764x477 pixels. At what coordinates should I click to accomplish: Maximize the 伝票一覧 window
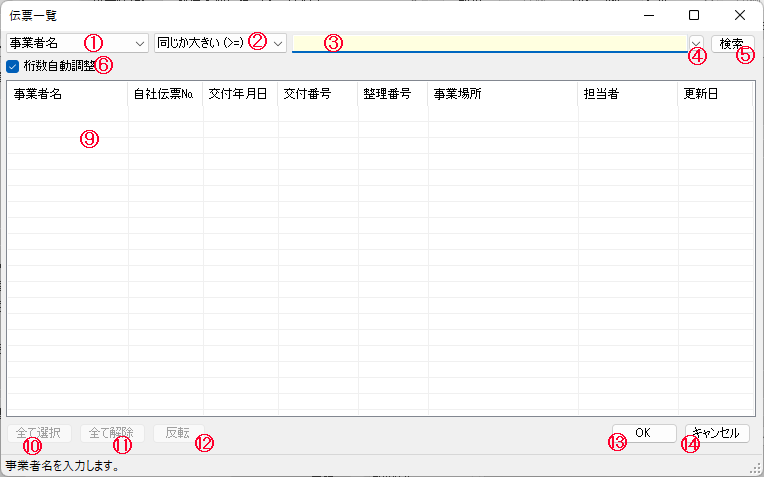tap(694, 15)
